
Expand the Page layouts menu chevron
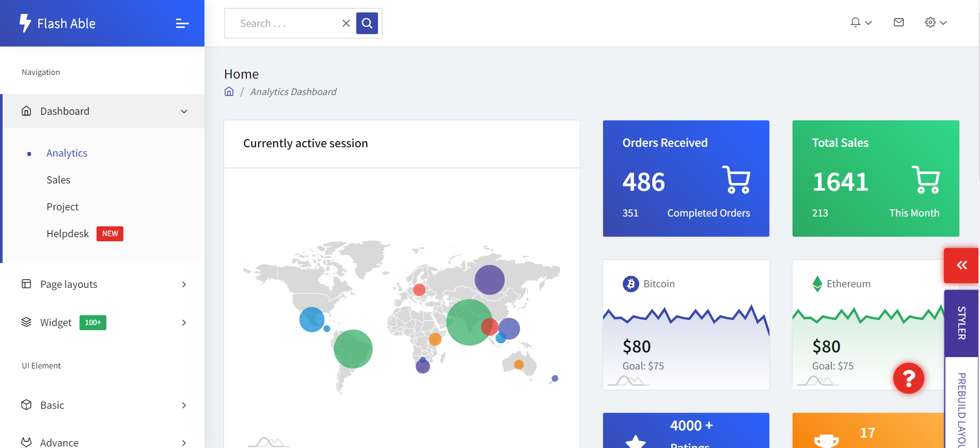(x=184, y=285)
